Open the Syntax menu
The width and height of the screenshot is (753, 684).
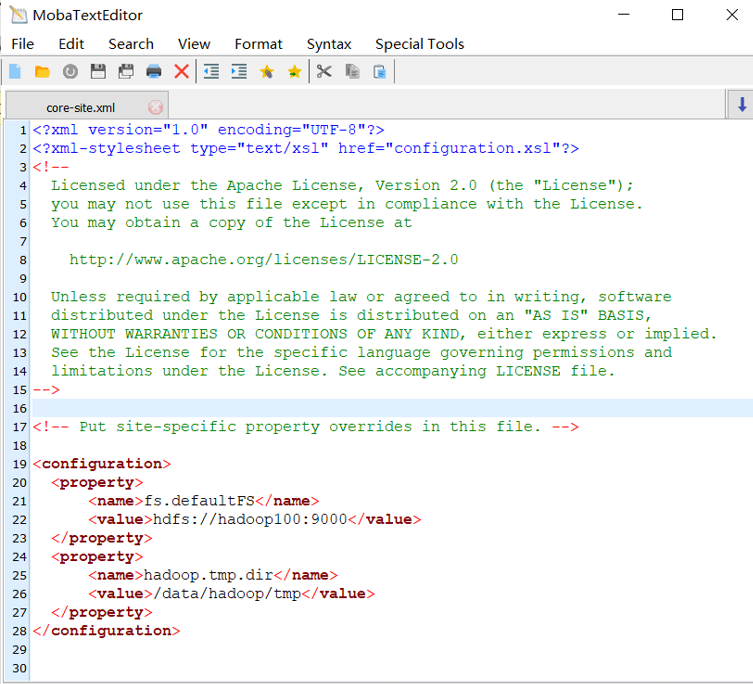click(329, 44)
